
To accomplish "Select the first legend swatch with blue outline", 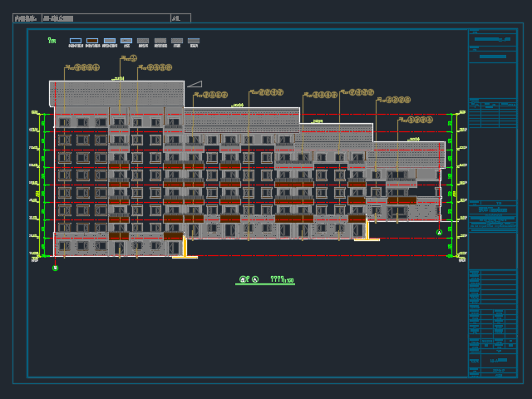I will 76,41.
